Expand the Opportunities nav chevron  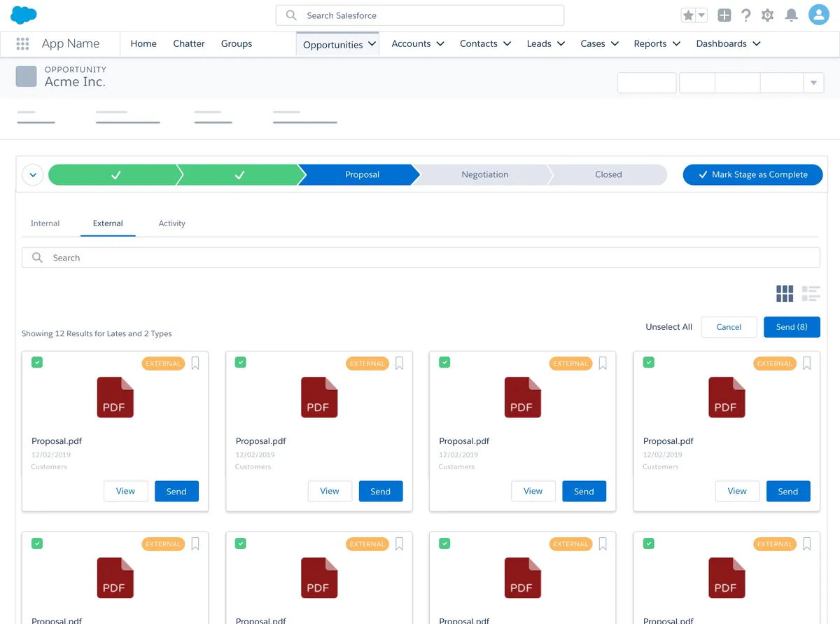pos(372,44)
